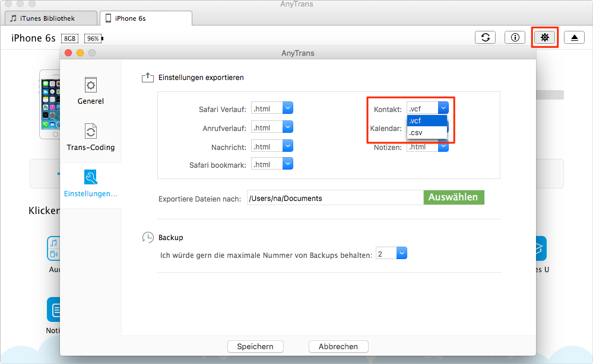Switch to the iTunes Bibliothek tab
The image size is (593, 364).
pos(51,18)
